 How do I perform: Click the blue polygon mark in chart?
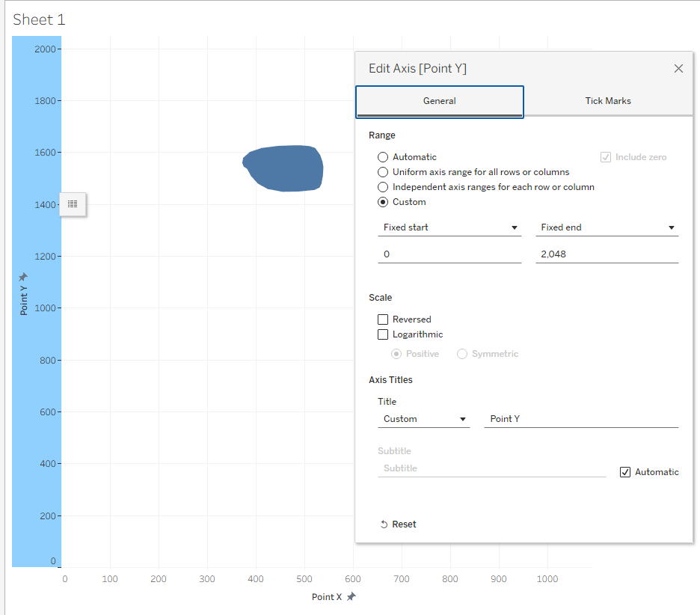click(287, 168)
